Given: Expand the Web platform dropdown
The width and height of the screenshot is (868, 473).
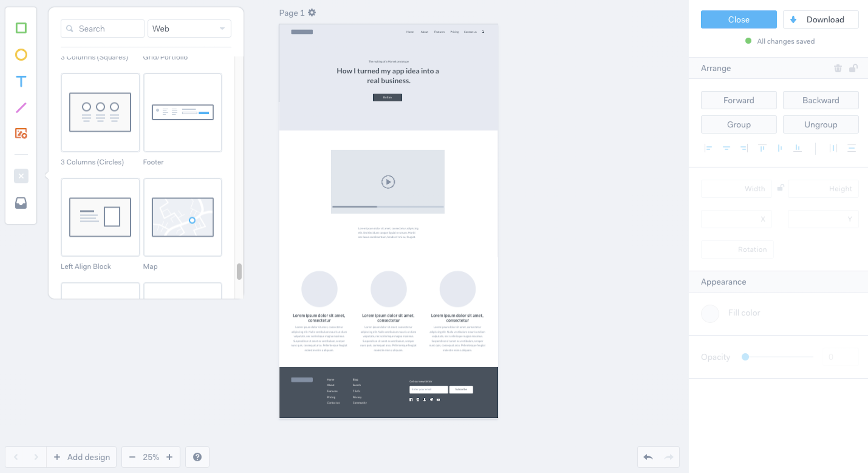Looking at the screenshot, I should (188, 28).
